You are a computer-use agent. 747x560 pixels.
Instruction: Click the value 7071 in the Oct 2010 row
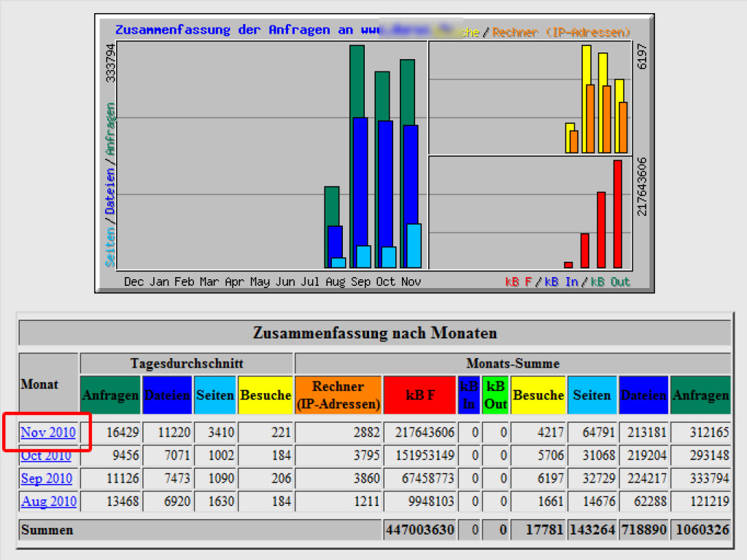pos(177,455)
